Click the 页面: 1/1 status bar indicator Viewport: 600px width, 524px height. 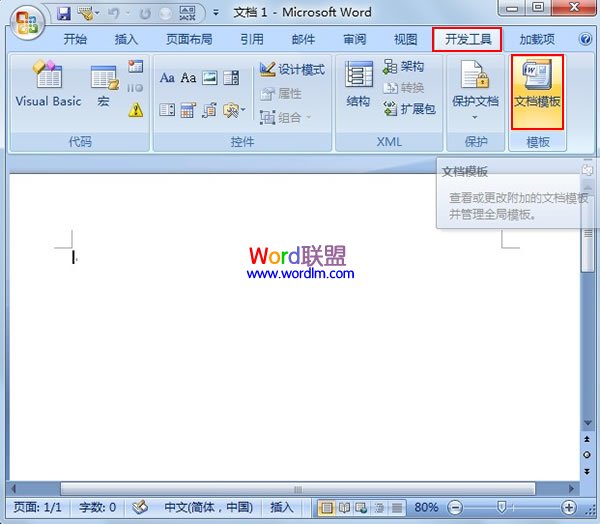tap(38, 508)
